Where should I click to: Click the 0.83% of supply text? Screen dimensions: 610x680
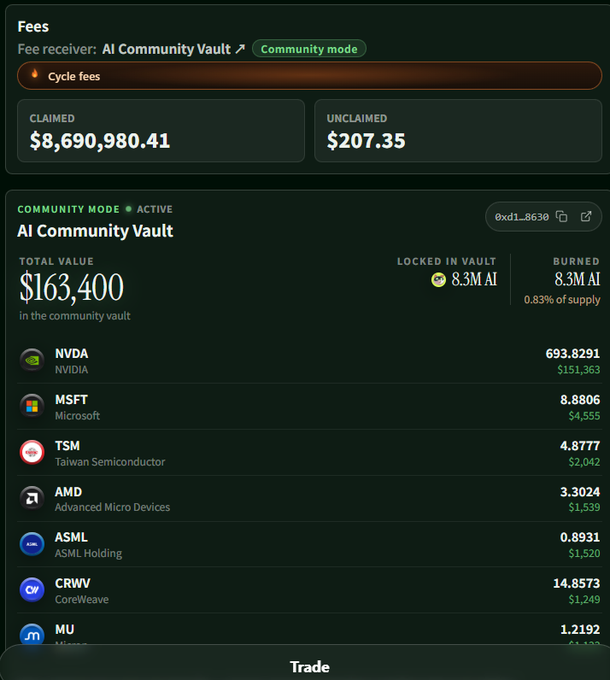(562, 300)
